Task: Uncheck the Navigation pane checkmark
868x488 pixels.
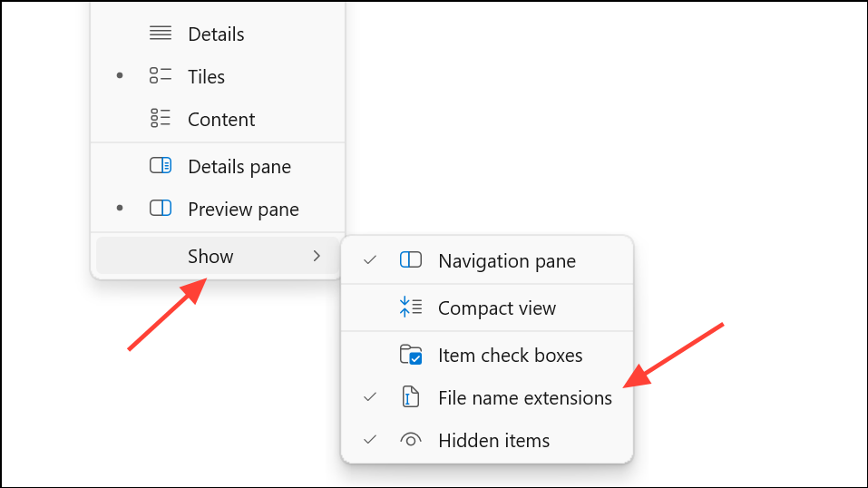Action: click(x=369, y=261)
